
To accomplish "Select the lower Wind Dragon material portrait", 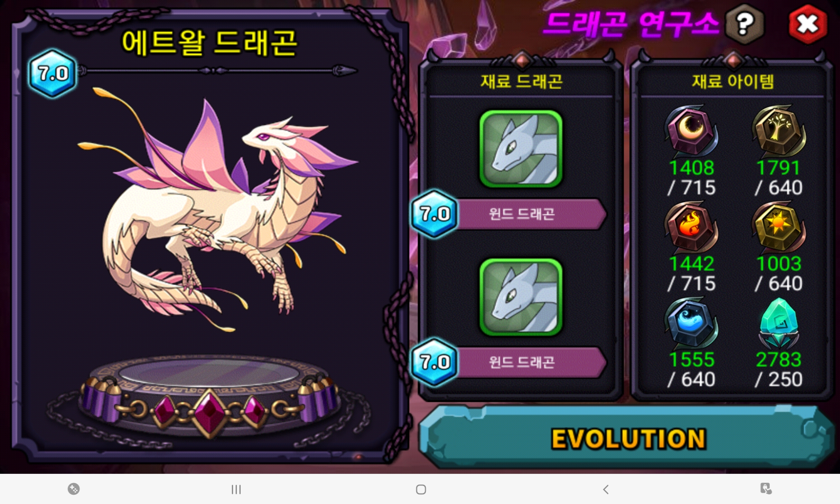I will point(521,297).
